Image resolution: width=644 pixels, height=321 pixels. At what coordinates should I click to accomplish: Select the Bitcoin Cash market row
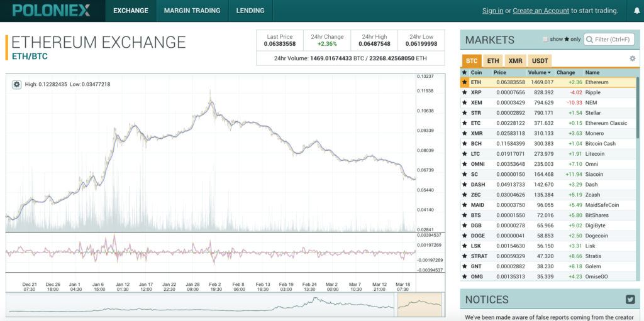click(548, 144)
